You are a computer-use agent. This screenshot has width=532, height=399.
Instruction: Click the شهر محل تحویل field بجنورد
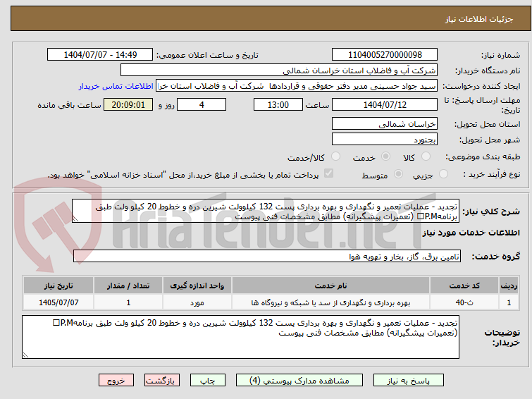[385, 139]
